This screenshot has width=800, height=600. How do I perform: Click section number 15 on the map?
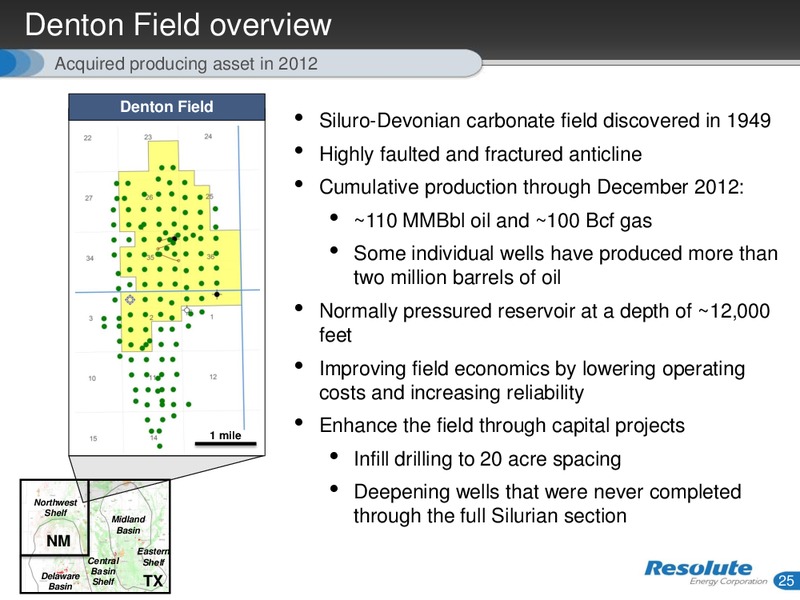(93, 438)
